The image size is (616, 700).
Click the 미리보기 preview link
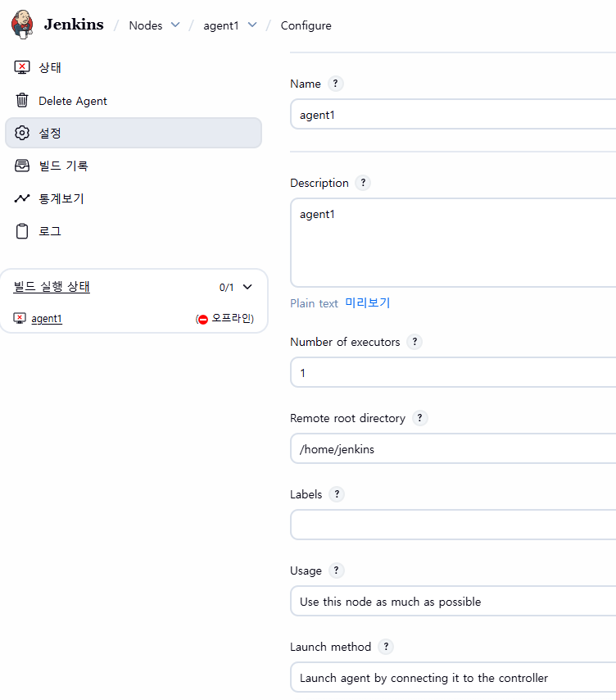click(x=368, y=303)
